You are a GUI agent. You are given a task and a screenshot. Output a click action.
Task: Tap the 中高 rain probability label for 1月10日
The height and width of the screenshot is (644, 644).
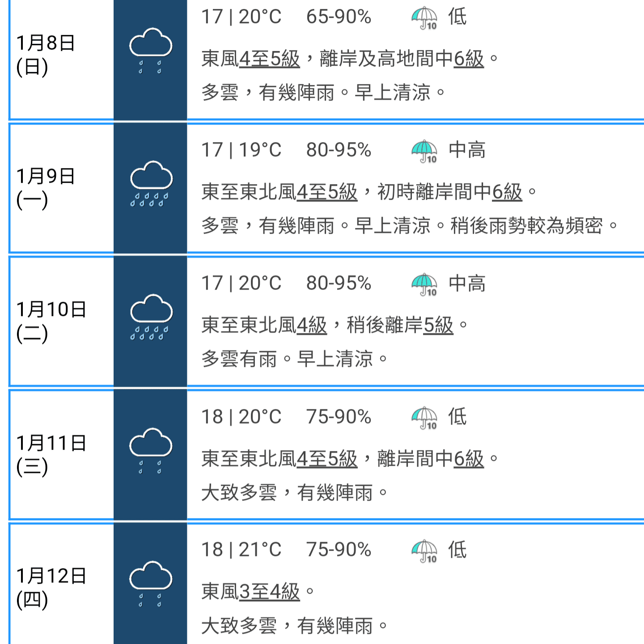[x=467, y=284]
